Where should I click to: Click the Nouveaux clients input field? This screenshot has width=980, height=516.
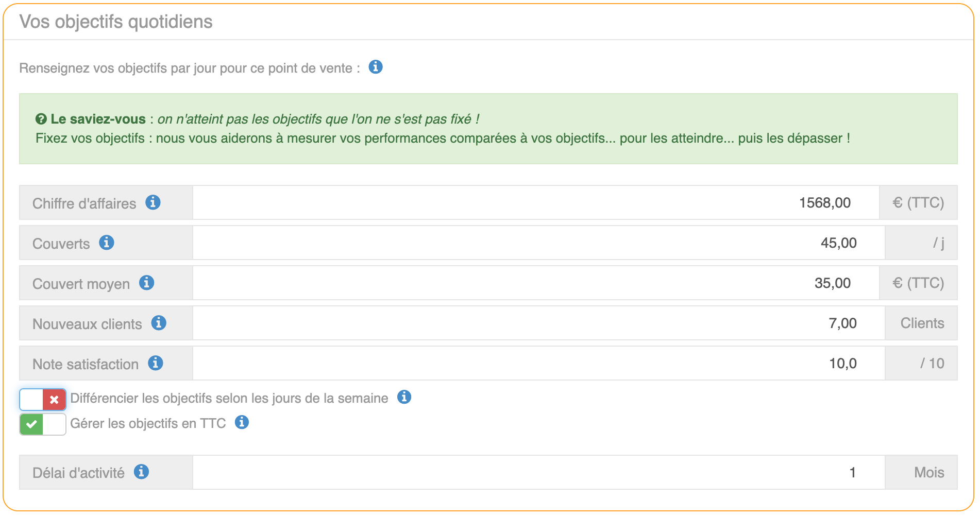(538, 323)
